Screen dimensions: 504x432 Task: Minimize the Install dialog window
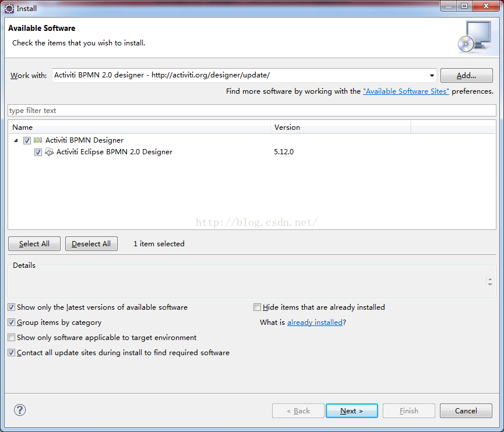click(449, 6)
